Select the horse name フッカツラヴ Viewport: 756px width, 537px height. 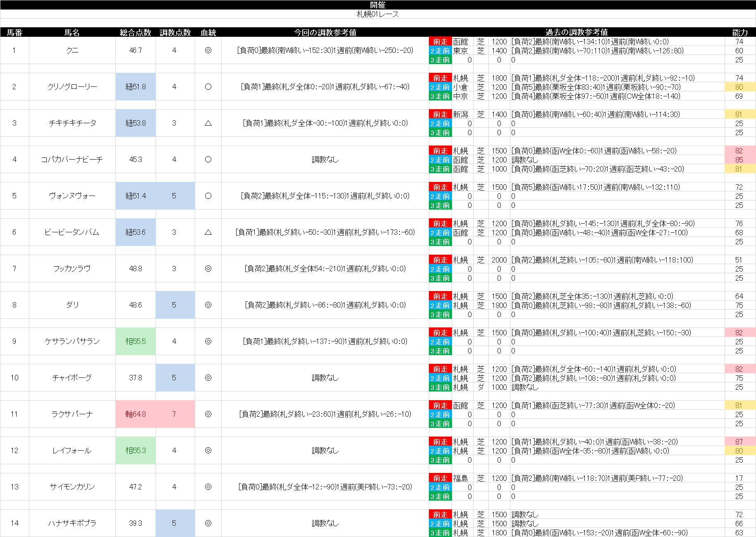[x=72, y=269]
